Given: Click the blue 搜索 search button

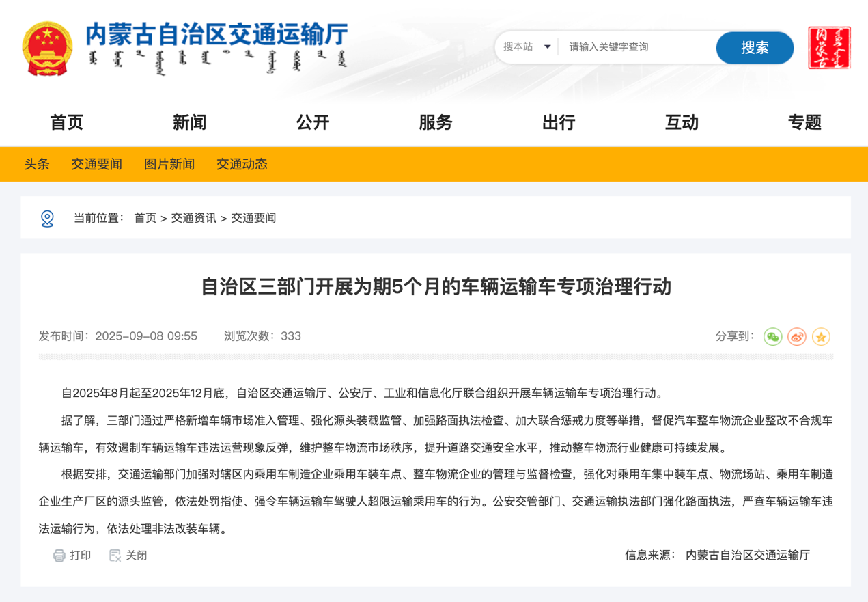Looking at the screenshot, I should click(754, 47).
